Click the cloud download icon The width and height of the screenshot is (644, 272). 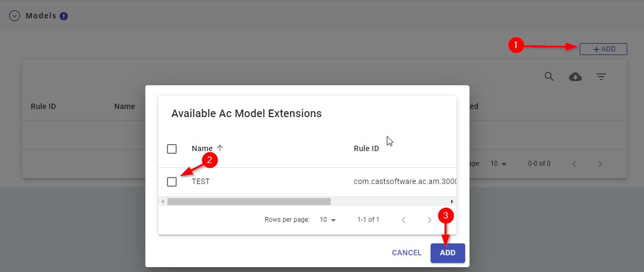pos(575,77)
